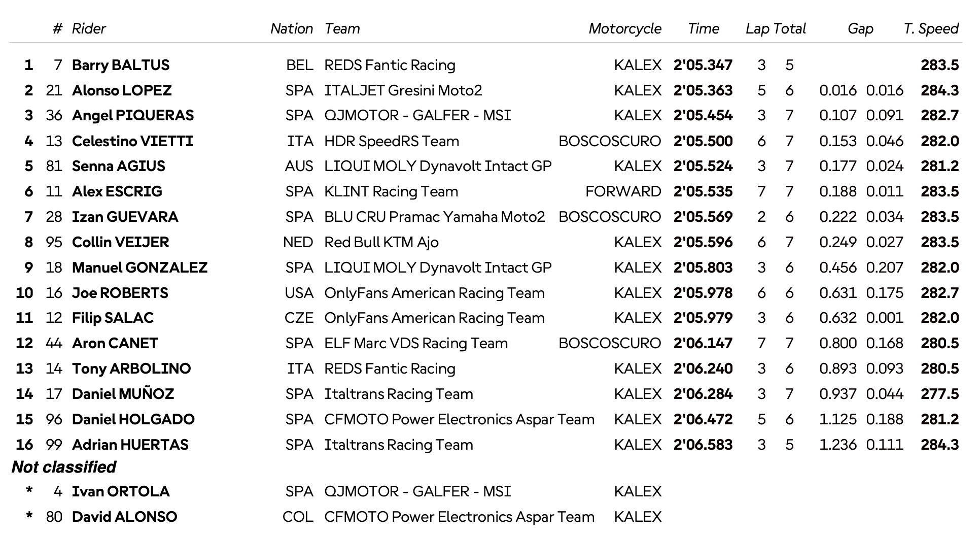Screen dimensions: 980x536
Task: Open ITALJET Gresini Moto2 team
Action: coord(403,90)
